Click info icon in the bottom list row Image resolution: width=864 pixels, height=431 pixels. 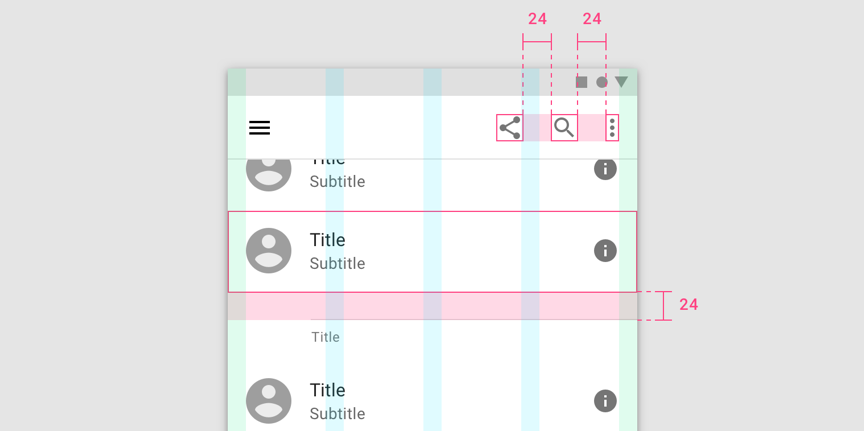pos(605,401)
